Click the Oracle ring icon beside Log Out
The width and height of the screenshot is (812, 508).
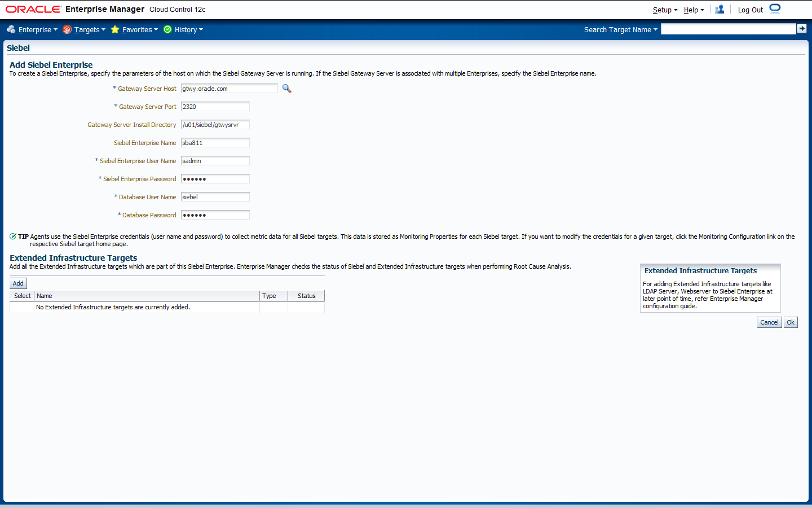pos(775,8)
